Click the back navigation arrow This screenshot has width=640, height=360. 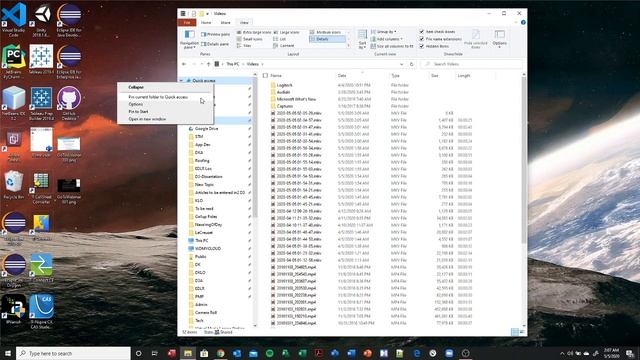[184, 64]
